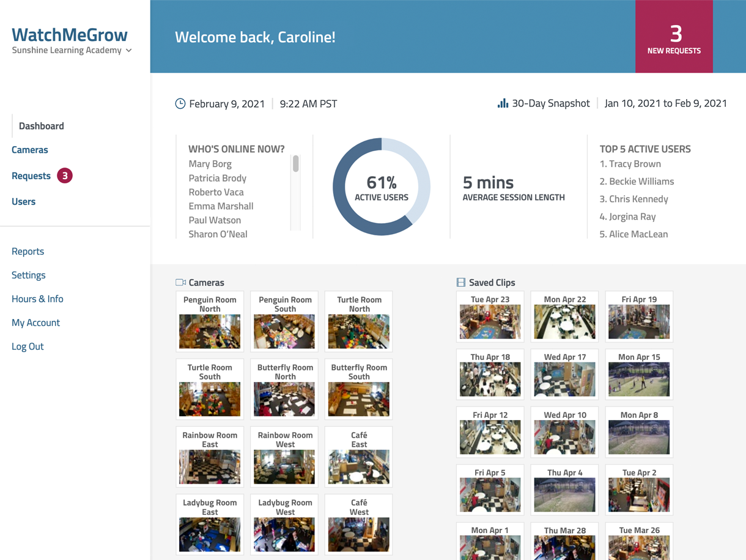The image size is (746, 560).
Task: Open the Reports page
Action: point(28,251)
